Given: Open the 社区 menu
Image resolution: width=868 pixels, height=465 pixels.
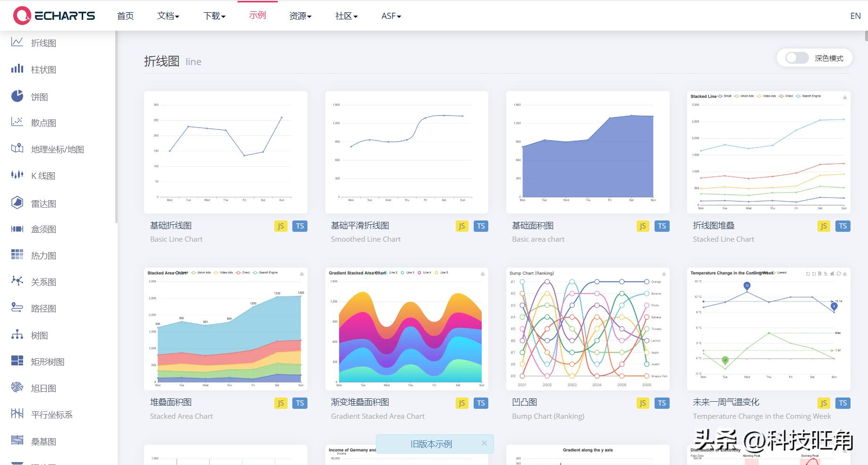Looking at the screenshot, I should pyautogui.click(x=345, y=16).
